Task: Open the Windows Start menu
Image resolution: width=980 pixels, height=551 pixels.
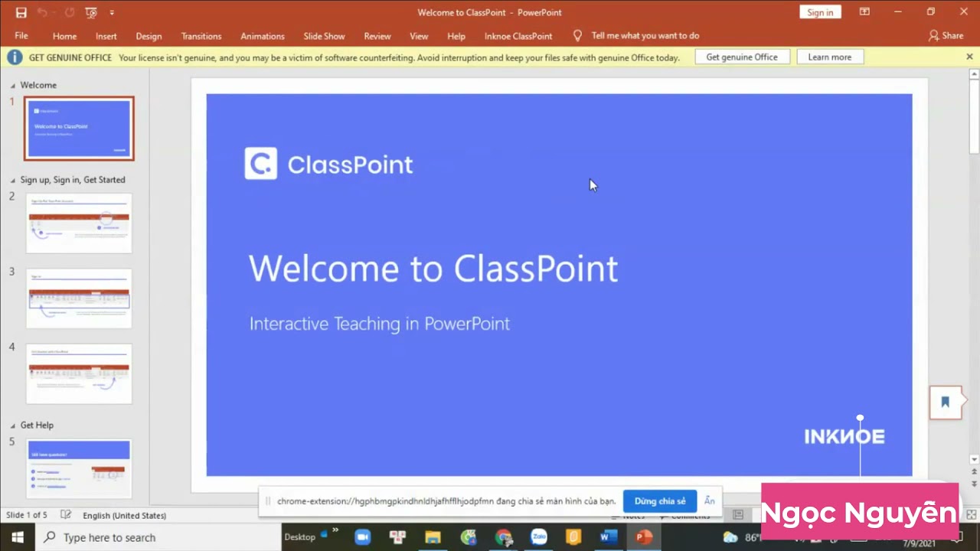Action: [x=17, y=537]
